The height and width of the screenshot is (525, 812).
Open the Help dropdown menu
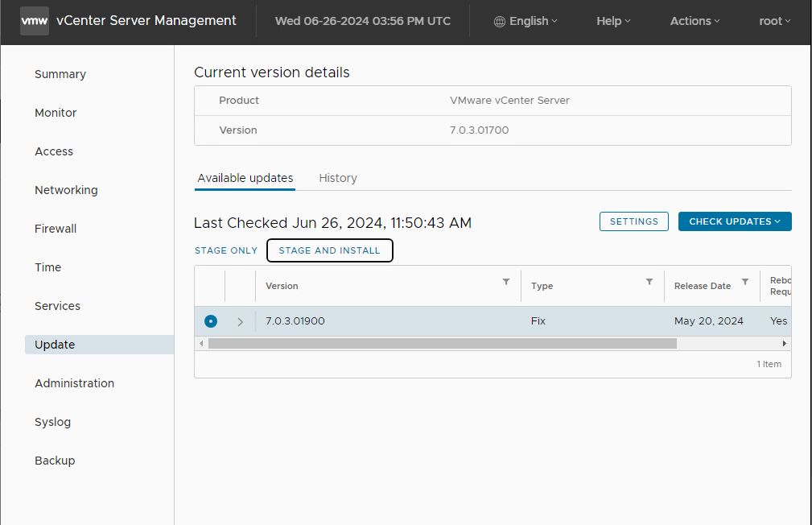613,21
